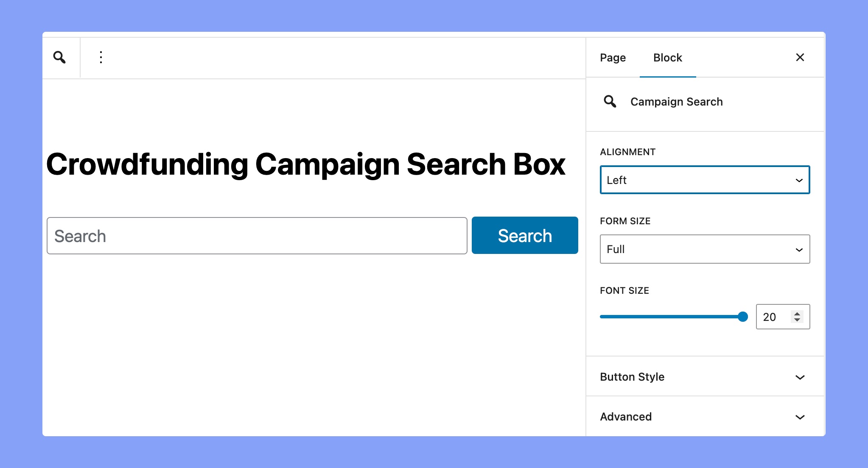Click the Button Style chevron arrow
This screenshot has width=868, height=468.
tap(800, 377)
